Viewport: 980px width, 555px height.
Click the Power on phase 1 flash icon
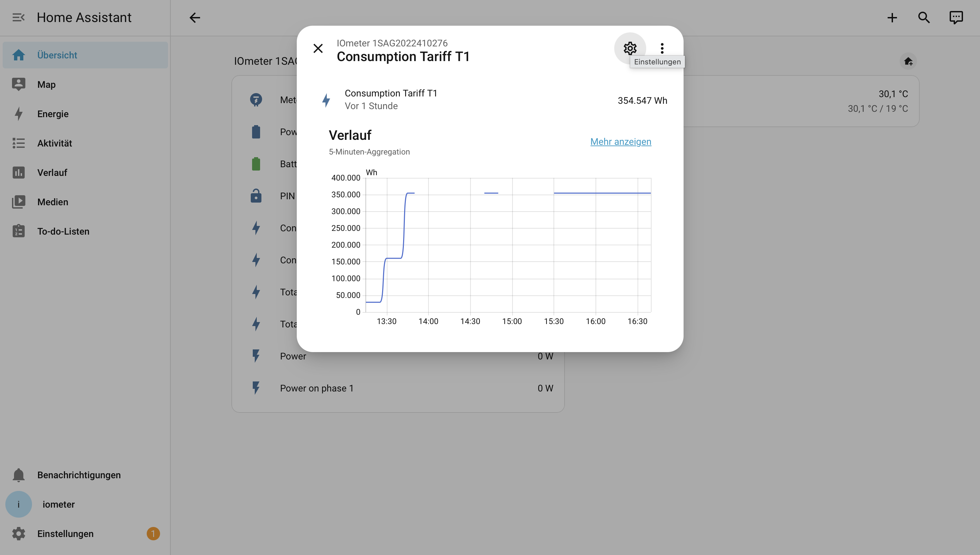click(256, 388)
